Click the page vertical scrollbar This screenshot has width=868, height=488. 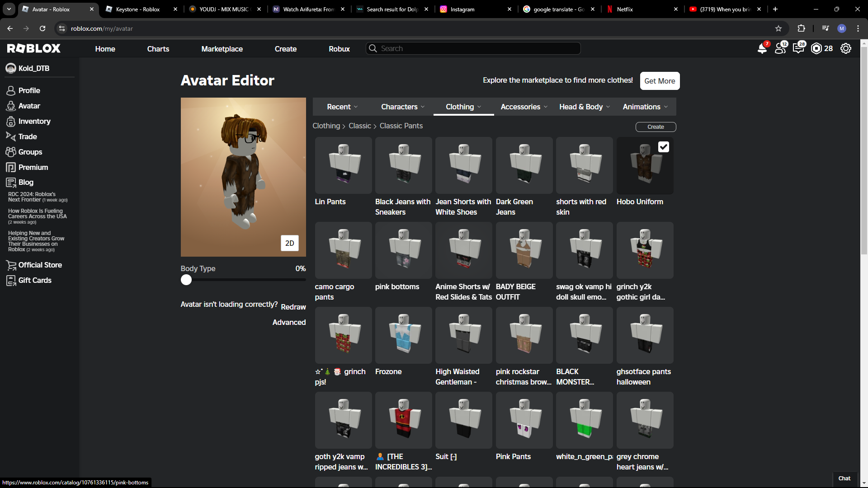pyautogui.click(x=864, y=151)
